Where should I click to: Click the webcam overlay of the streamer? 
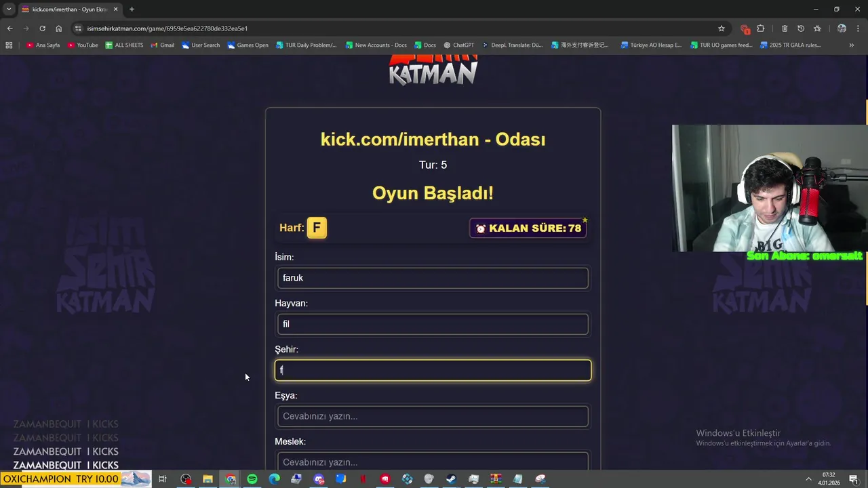pos(770,188)
